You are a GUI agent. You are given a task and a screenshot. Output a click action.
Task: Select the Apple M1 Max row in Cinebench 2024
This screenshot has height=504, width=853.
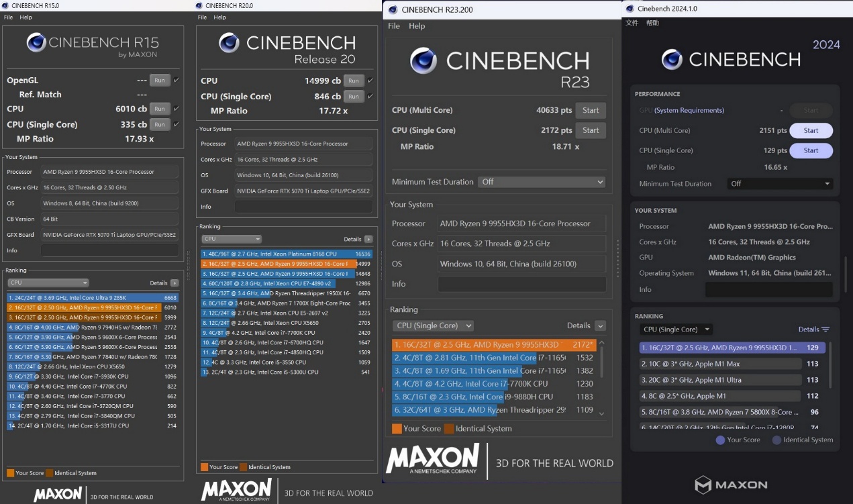click(x=732, y=364)
